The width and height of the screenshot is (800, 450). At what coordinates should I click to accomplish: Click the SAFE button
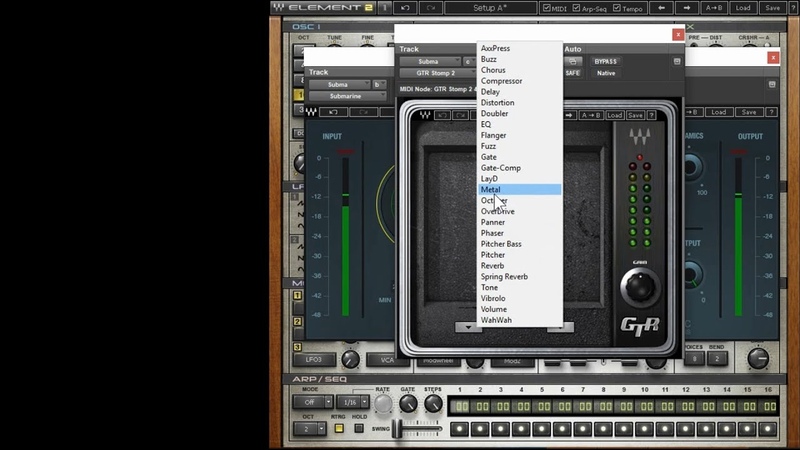(572, 73)
